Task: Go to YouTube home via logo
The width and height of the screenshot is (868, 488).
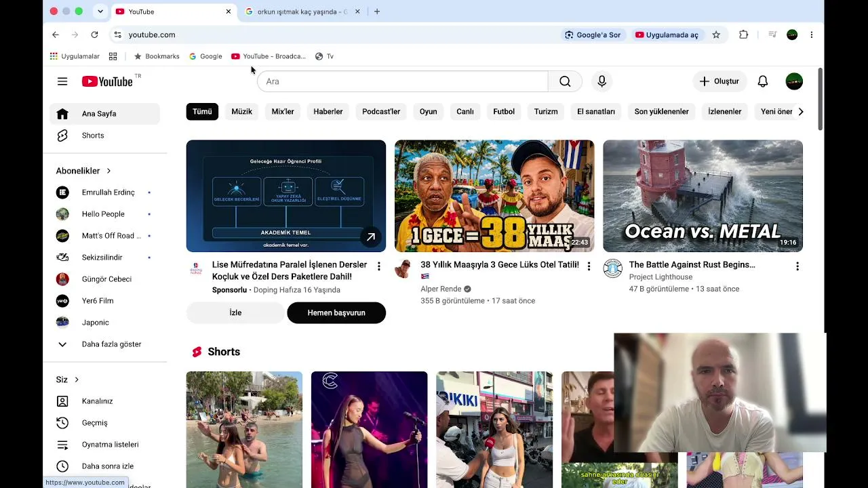Action: click(107, 81)
